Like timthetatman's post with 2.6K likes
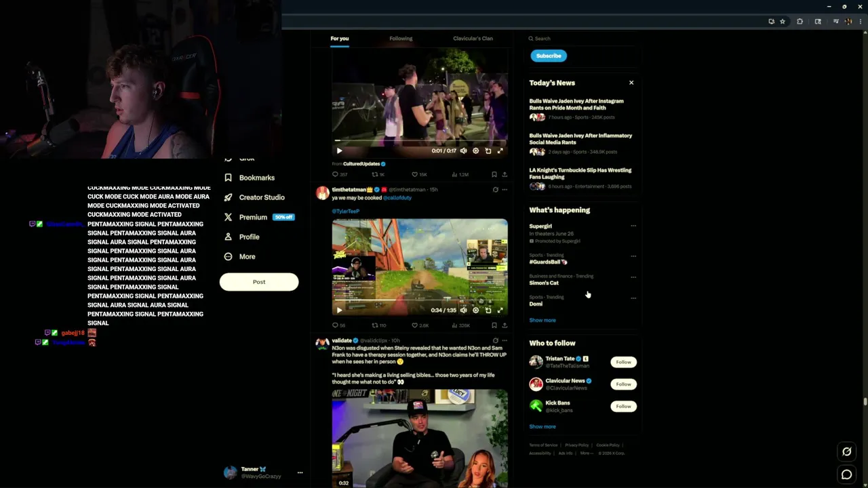Screen dimensions: 868x488 tap(420, 325)
